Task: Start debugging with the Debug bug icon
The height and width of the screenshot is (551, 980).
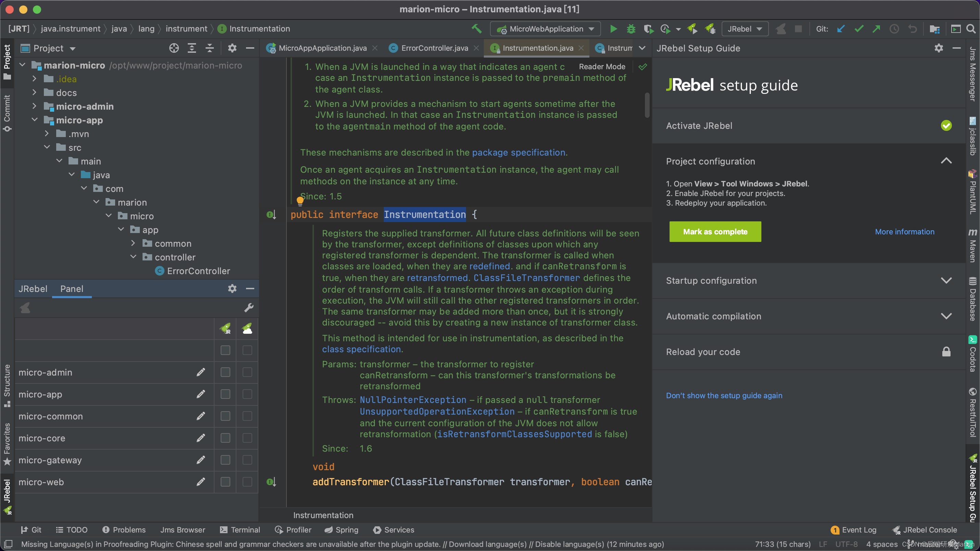Action: coord(631,29)
